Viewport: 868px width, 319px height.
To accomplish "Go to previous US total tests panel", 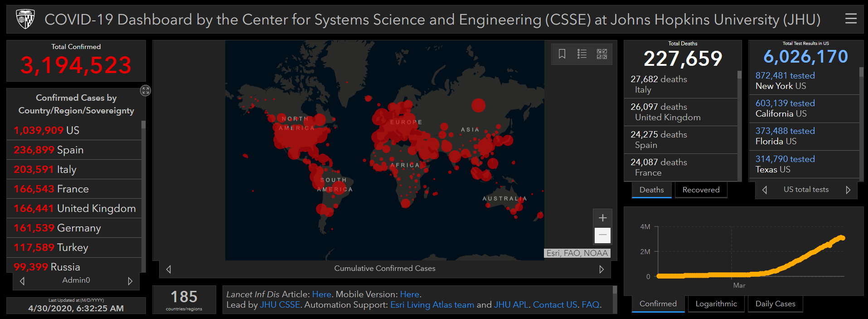I will (765, 190).
